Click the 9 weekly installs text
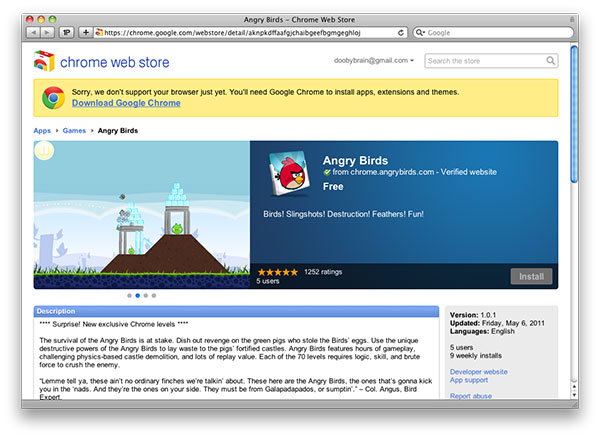Screen dimensions: 600x438 point(476,356)
